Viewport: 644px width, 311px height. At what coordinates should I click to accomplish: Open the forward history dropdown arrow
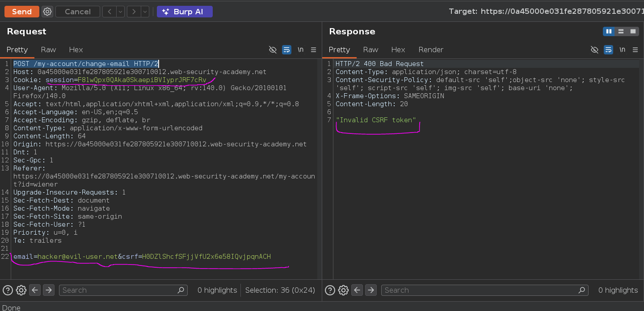pos(145,12)
